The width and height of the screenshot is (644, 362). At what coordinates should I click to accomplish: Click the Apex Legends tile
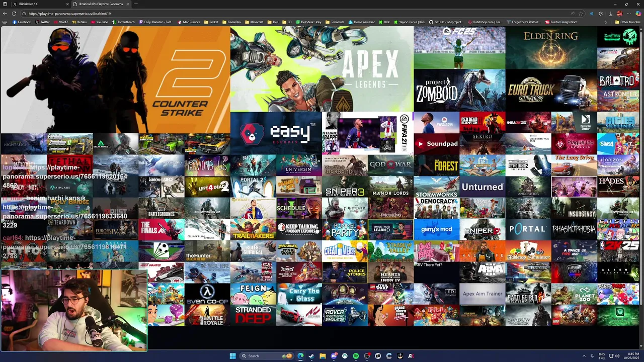click(x=322, y=69)
